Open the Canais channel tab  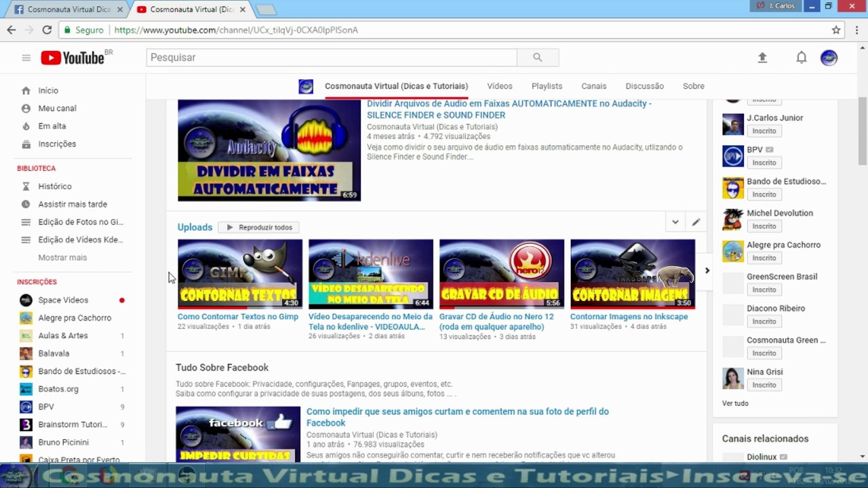click(594, 86)
